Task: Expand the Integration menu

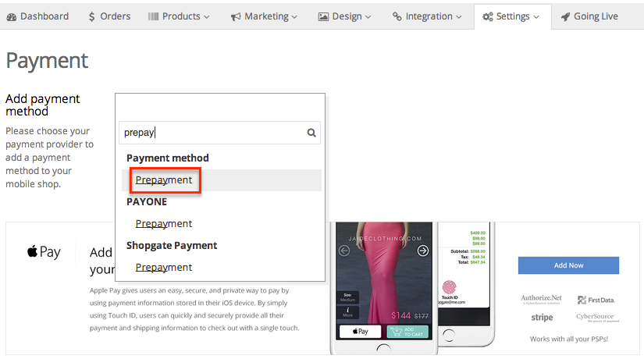Action: [x=427, y=16]
